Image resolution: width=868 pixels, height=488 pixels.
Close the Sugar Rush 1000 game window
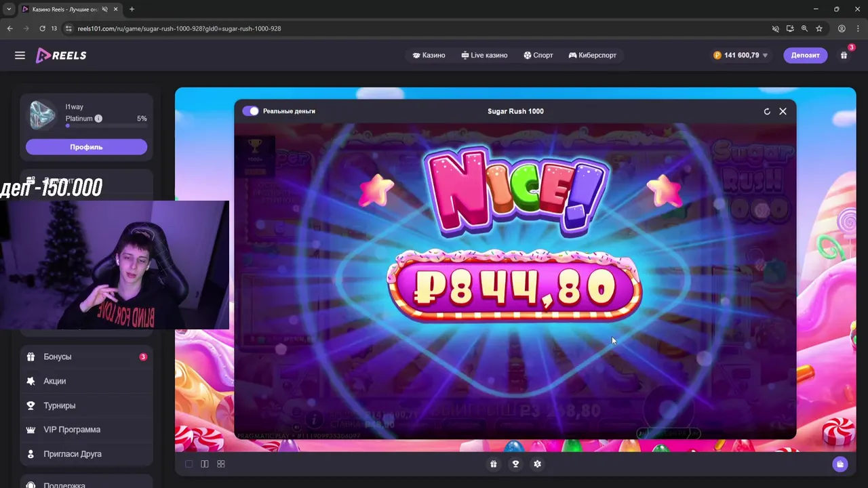click(783, 111)
